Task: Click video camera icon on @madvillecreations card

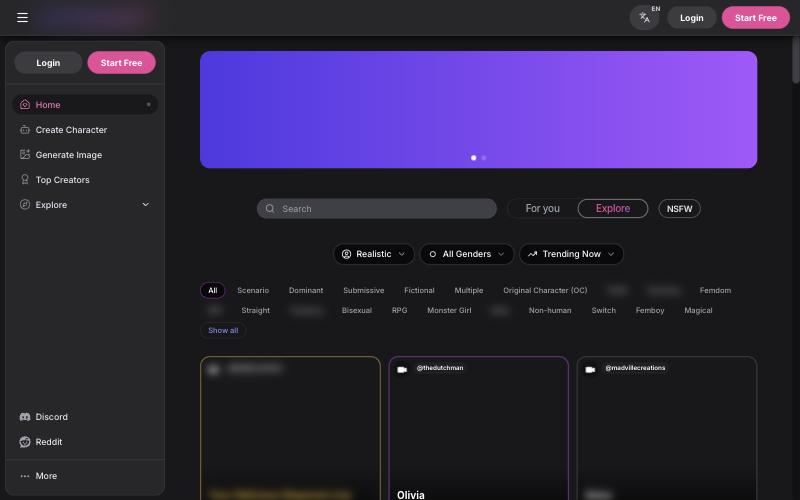Action: click(590, 369)
